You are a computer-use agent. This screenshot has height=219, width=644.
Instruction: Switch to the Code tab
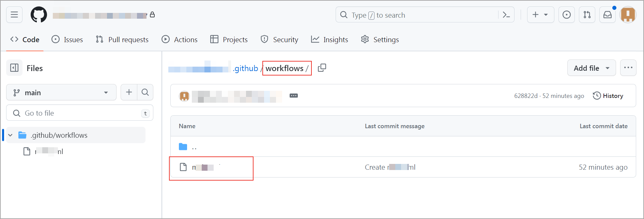[25, 39]
